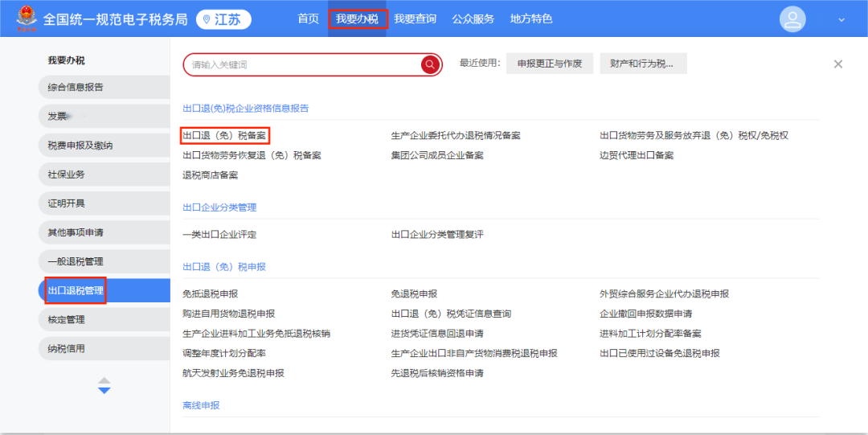This screenshot has width=868, height=435.
Task: Open 航天发射业务免退税申报 link
Action: (x=234, y=374)
